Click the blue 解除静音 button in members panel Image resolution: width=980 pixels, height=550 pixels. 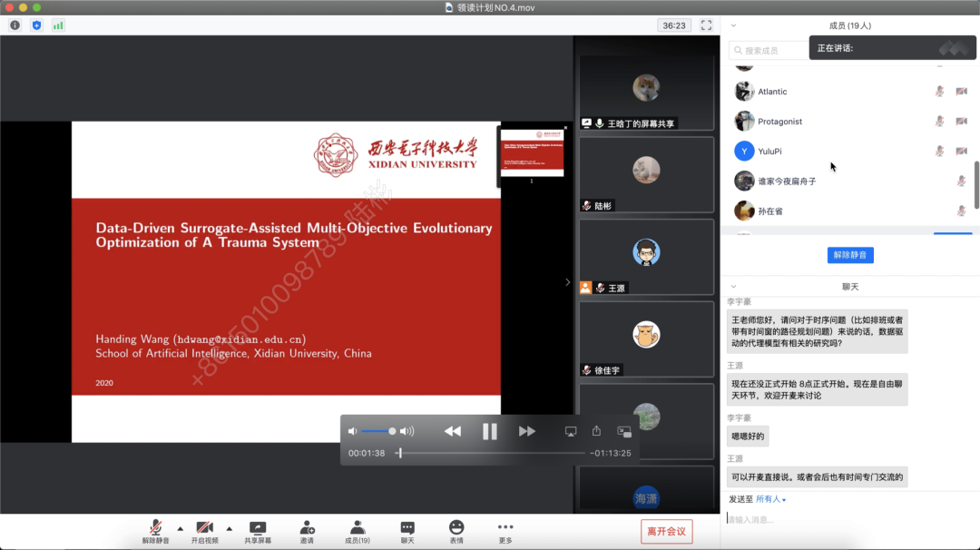pos(850,255)
